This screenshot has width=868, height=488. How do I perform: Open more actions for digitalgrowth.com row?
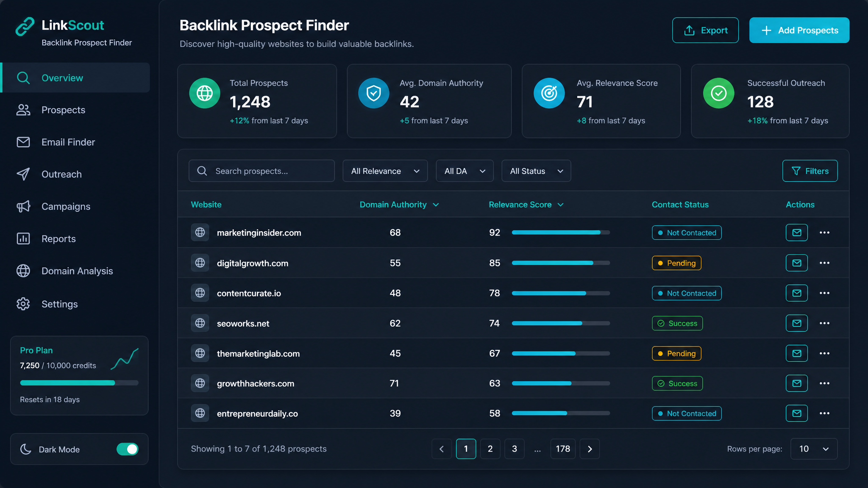(x=824, y=263)
